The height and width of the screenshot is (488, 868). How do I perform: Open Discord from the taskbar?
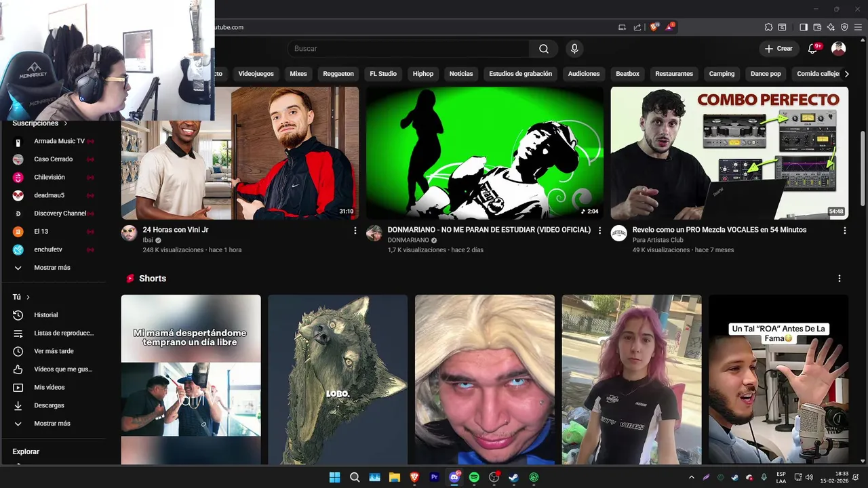tap(454, 477)
